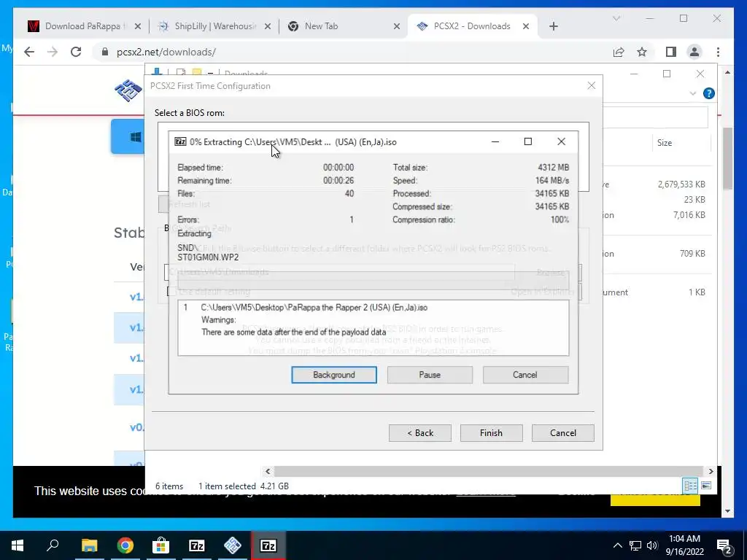Close the New Tab tab
Viewport: 747px width, 560px height.
coord(396,26)
